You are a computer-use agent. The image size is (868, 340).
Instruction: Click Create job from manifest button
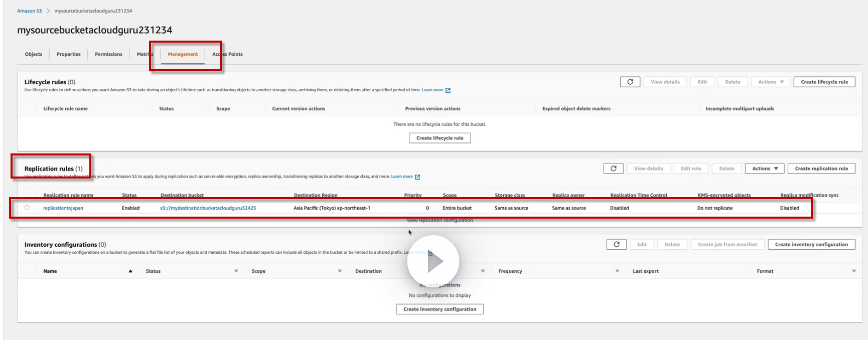pos(728,244)
